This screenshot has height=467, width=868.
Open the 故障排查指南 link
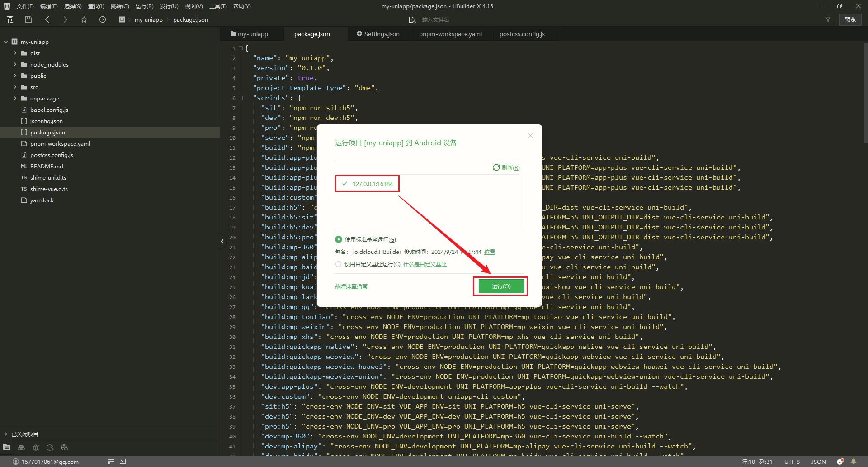[351, 286]
